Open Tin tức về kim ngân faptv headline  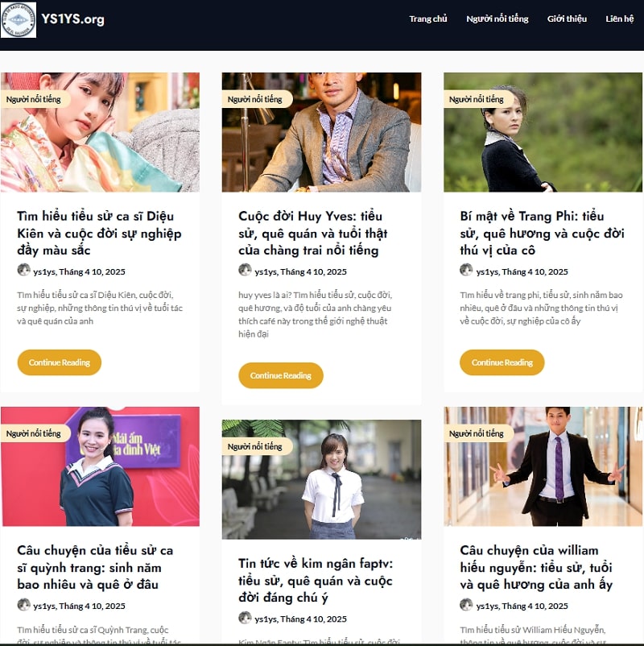point(316,581)
